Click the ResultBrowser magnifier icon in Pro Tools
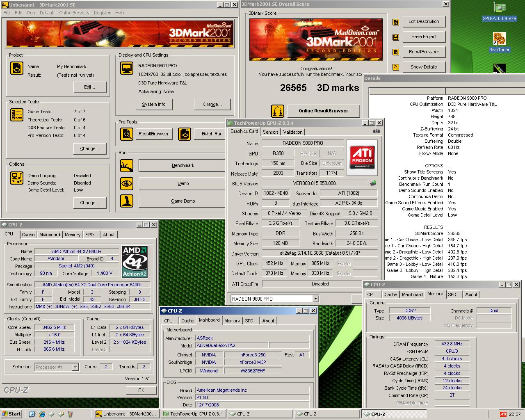 tap(127, 134)
